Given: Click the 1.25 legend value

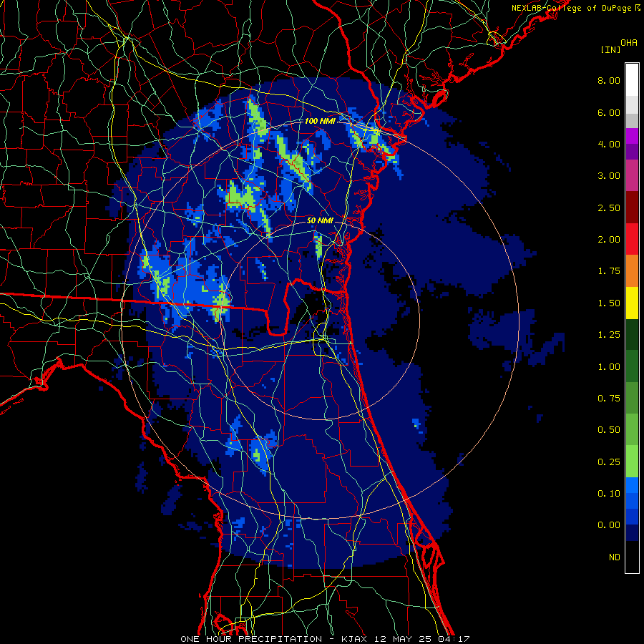Looking at the screenshot, I should click(609, 335).
